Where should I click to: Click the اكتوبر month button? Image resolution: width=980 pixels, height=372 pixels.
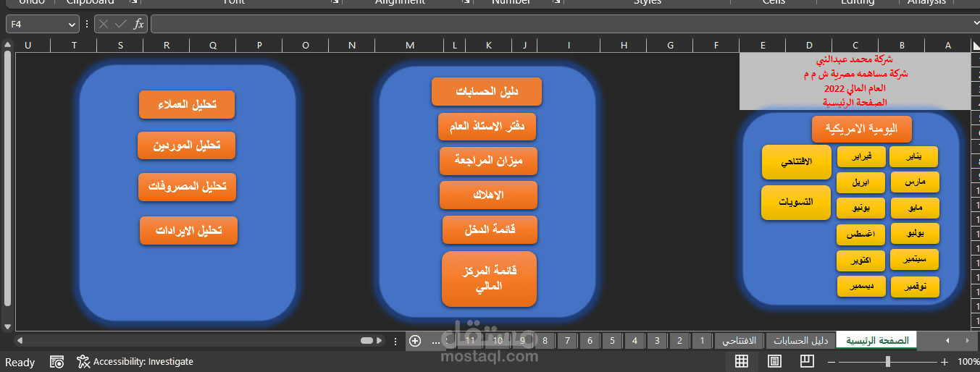point(860,261)
